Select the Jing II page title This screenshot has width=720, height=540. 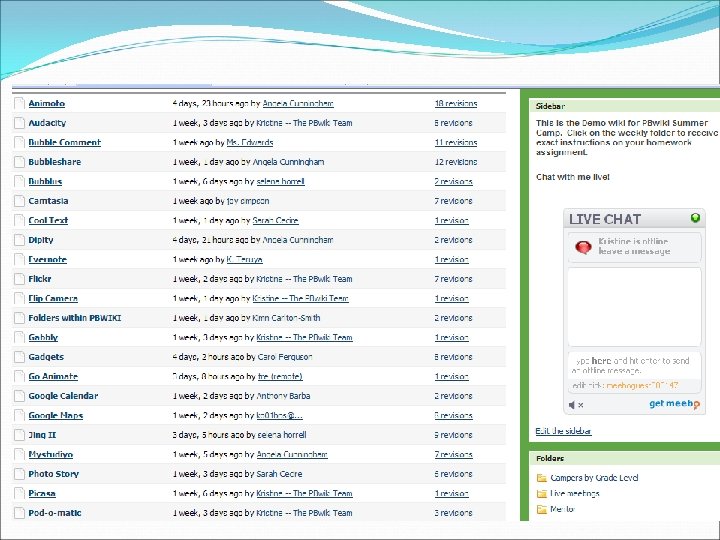pyautogui.click(x=42, y=435)
